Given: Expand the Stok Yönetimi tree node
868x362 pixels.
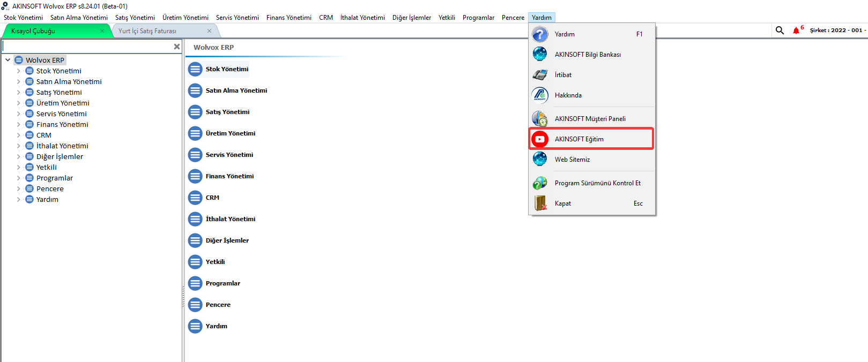Looking at the screenshot, I should tap(18, 71).
